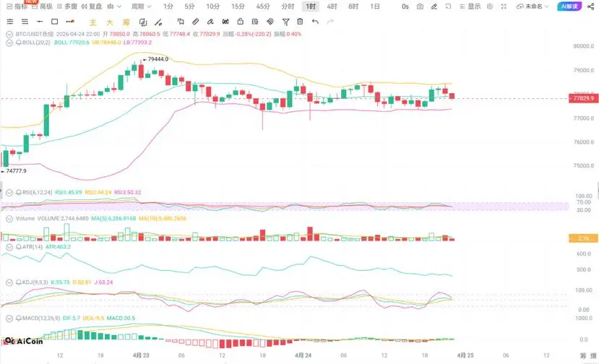Open the AI解读 analysis button

pyautogui.click(x=569, y=6)
